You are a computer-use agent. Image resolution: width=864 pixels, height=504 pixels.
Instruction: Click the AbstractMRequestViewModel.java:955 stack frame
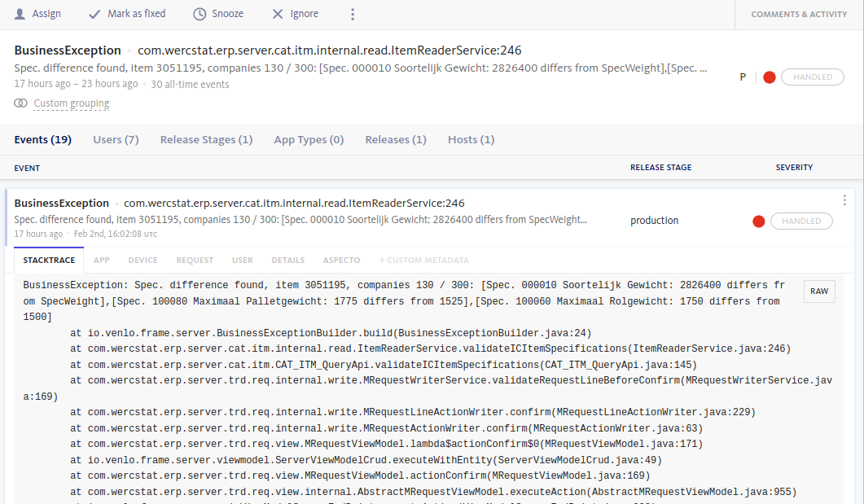coord(433,492)
